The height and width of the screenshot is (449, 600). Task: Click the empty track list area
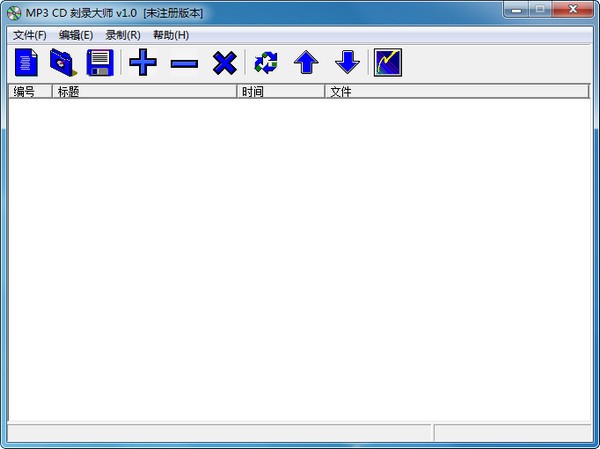[300, 260]
